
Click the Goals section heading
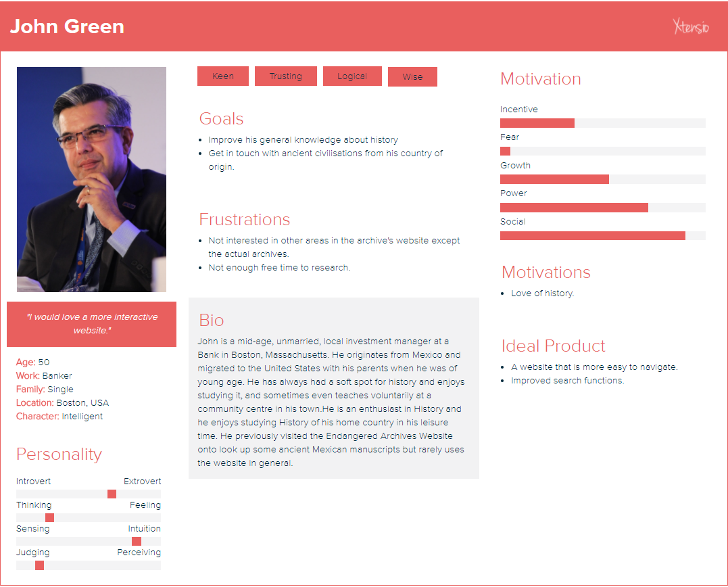tap(221, 119)
